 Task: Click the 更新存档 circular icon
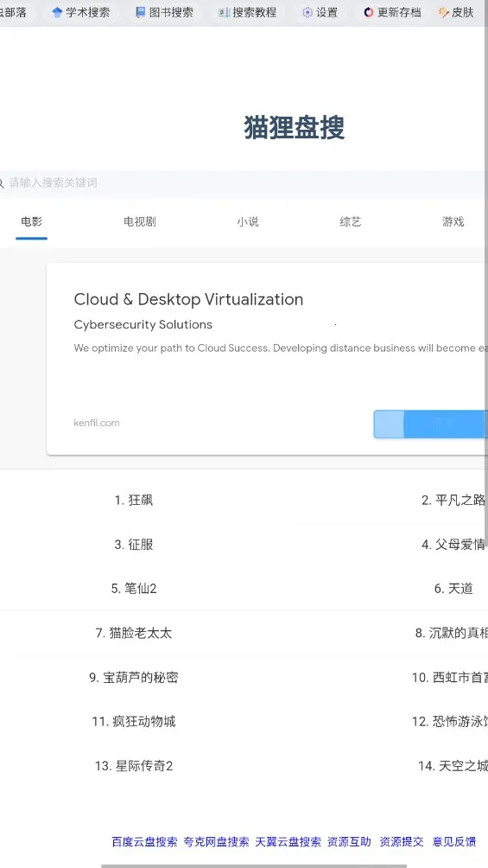point(369,12)
